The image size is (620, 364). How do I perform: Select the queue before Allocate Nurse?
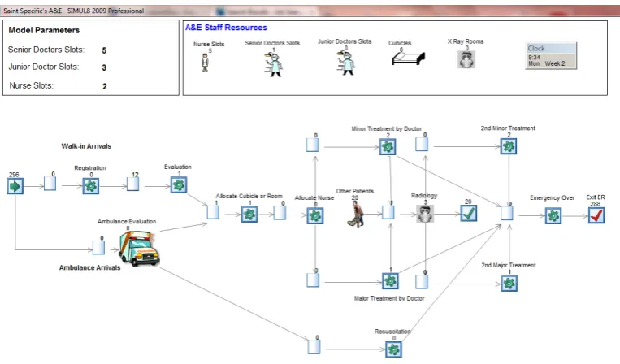click(x=280, y=213)
